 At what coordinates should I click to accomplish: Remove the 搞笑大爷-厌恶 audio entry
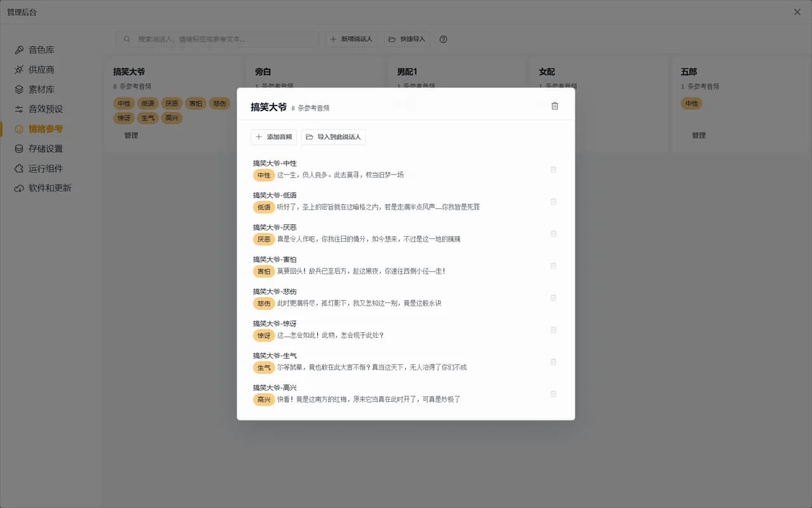click(553, 234)
